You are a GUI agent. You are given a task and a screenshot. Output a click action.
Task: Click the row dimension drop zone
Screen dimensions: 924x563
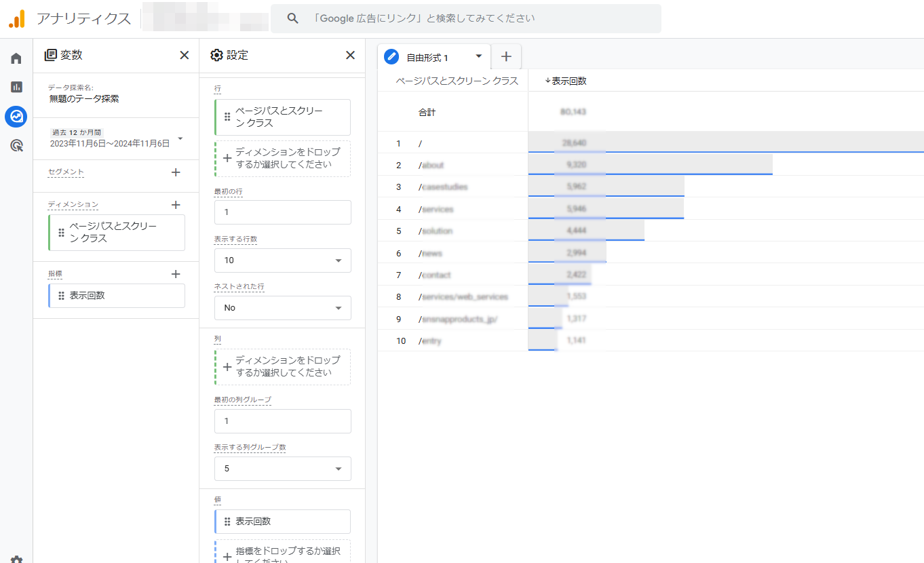point(282,159)
